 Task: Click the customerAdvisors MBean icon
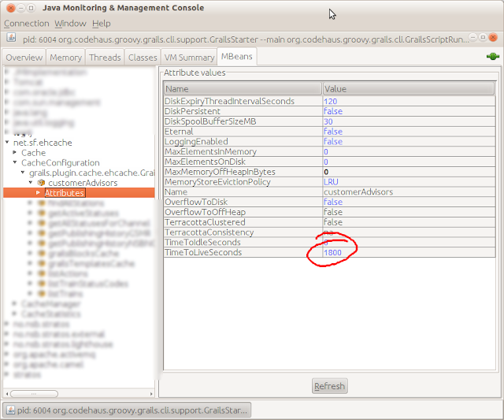pyautogui.click(x=41, y=183)
